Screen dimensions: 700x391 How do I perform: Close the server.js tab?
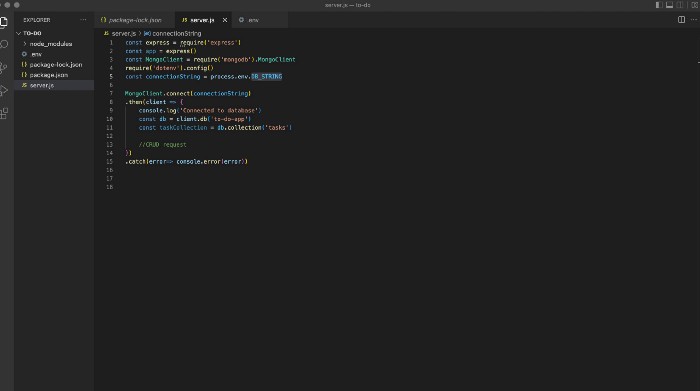(x=225, y=20)
